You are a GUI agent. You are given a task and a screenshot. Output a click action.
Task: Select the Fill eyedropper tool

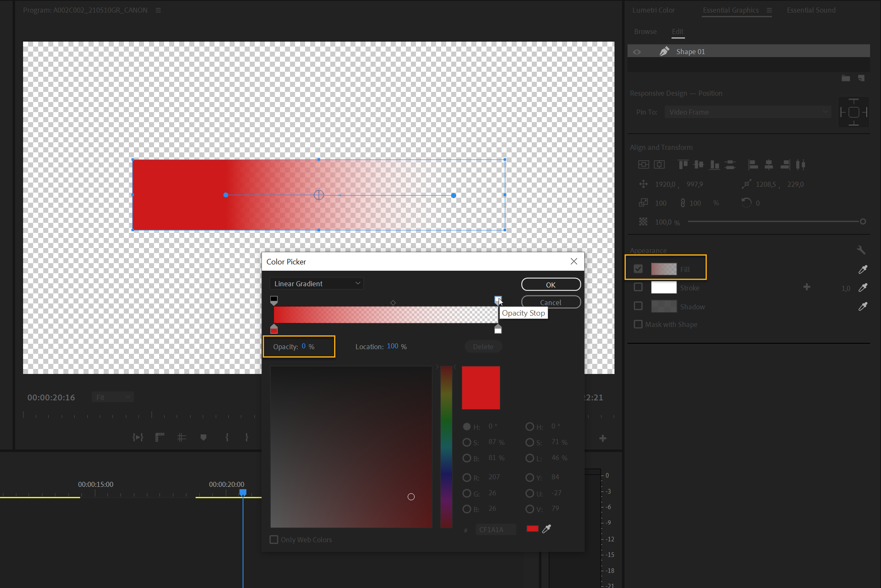(863, 269)
